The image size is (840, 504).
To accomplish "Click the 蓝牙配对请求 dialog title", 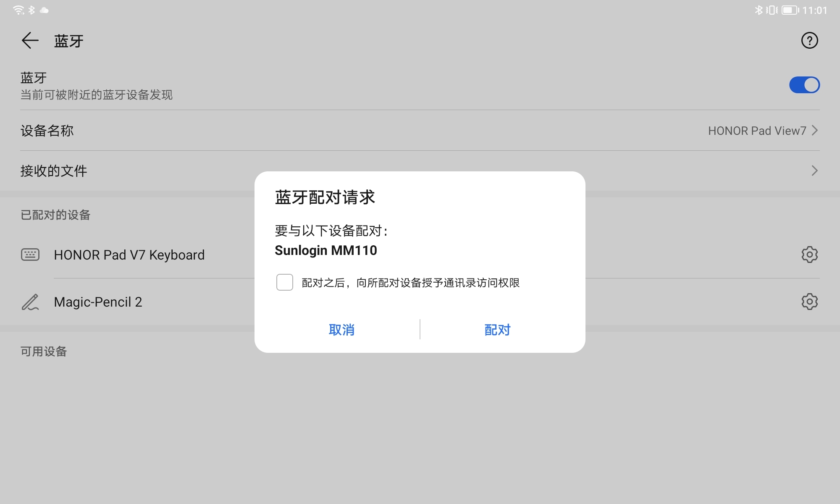I will coord(325,197).
